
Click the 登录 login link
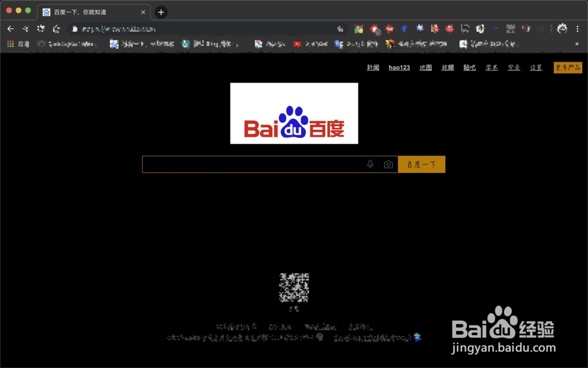[514, 68]
